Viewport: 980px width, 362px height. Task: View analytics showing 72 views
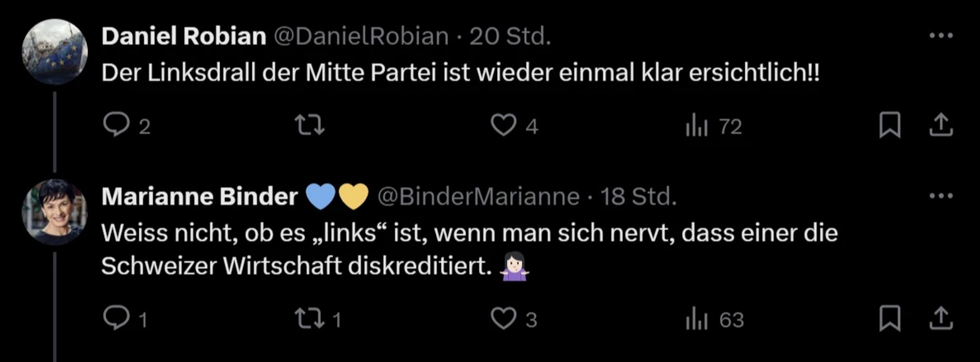click(697, 126)
